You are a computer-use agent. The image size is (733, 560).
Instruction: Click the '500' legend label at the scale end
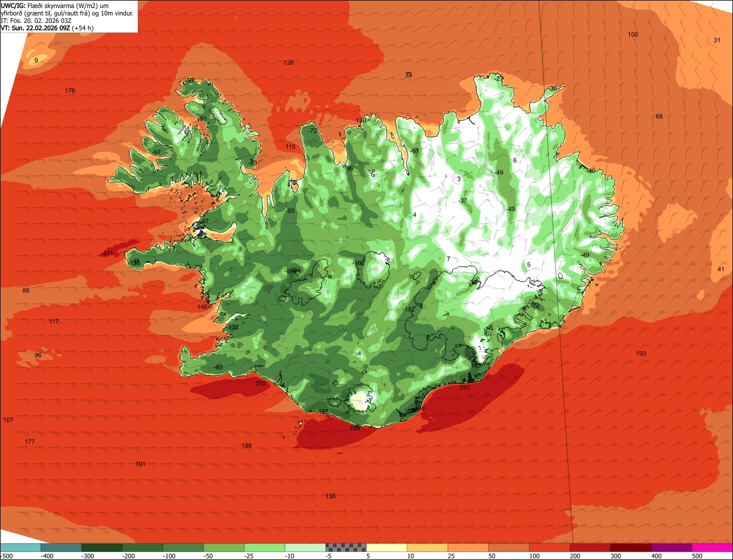[x=697, y=556]
